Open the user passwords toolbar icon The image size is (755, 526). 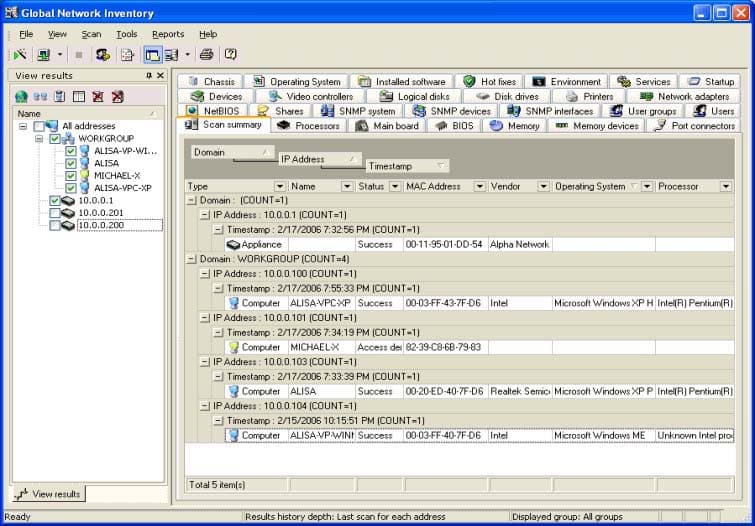coord(103,54)
